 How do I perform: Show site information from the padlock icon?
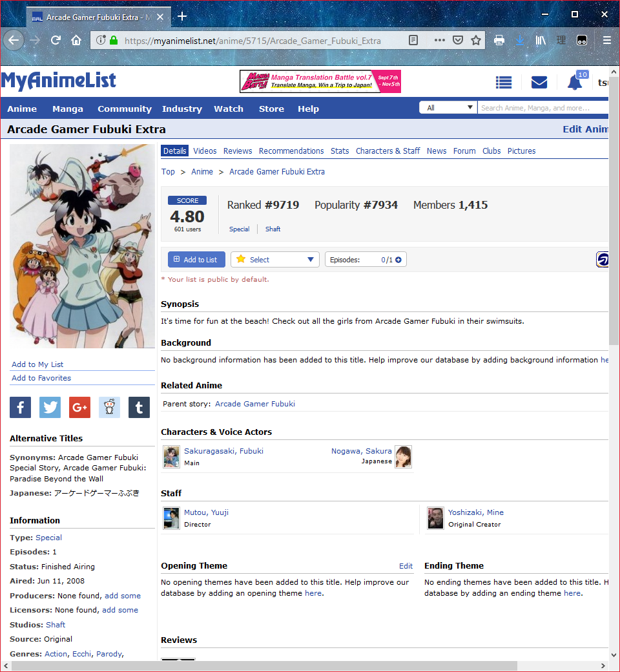tap(114, 40)
